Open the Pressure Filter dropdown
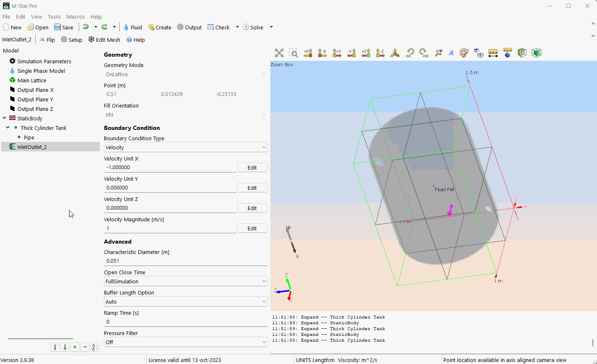The image size is (597, 364). pyautogui.click(x=185, y=342)
